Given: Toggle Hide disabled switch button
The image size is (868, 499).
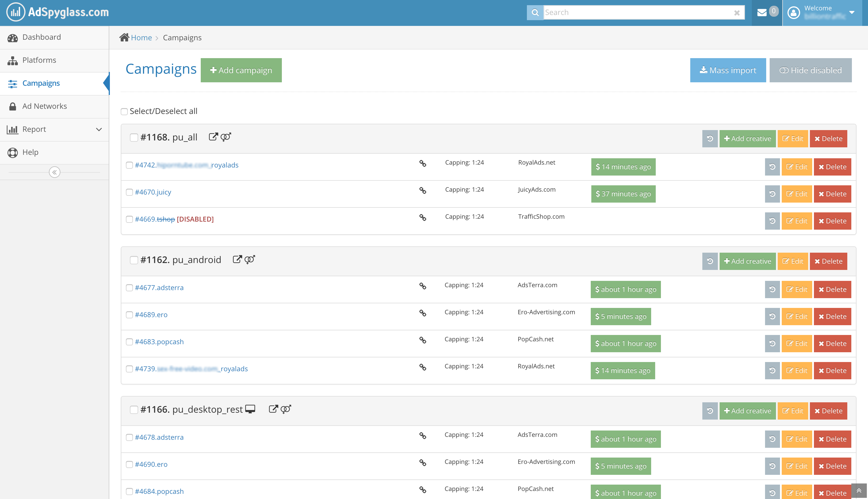Looking at the screenshot, I should click(810, 70).
